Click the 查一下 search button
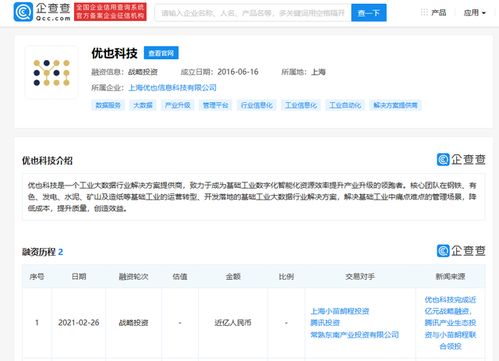Screen dimensions: 499x361 click(x=369, y=13)
